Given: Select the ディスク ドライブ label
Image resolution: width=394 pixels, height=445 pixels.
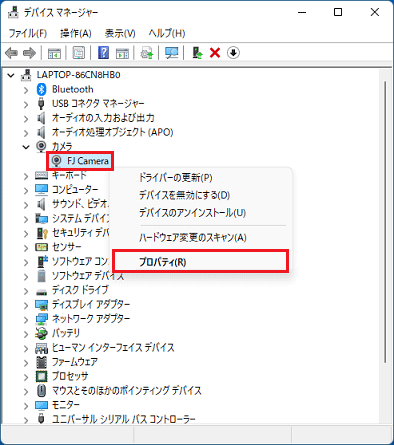Looking at the screenshot, I should (80, 290).
